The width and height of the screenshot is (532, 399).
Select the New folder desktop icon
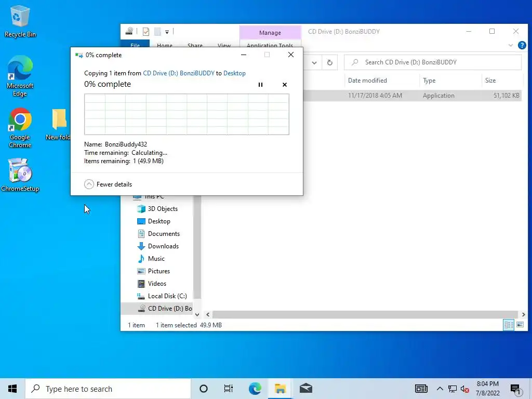pyautogui.click(x=58, y=125)
